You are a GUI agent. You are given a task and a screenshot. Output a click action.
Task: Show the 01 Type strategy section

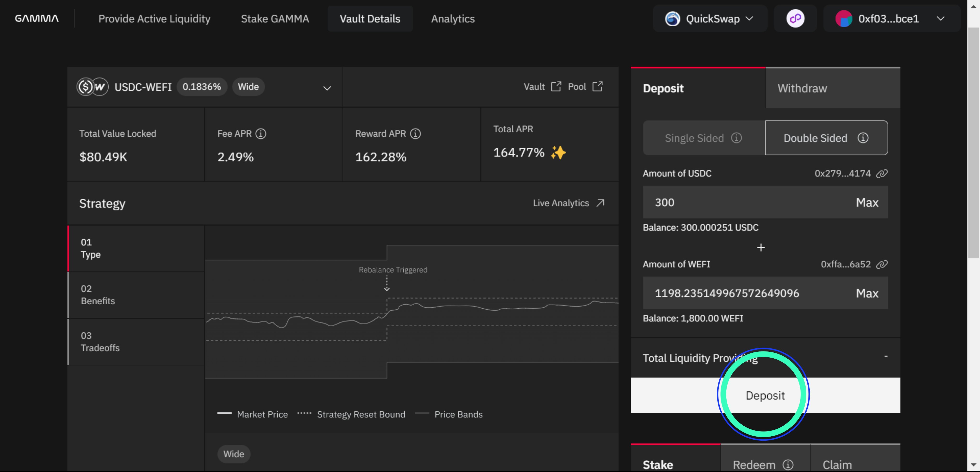click(x=136, y=248)
